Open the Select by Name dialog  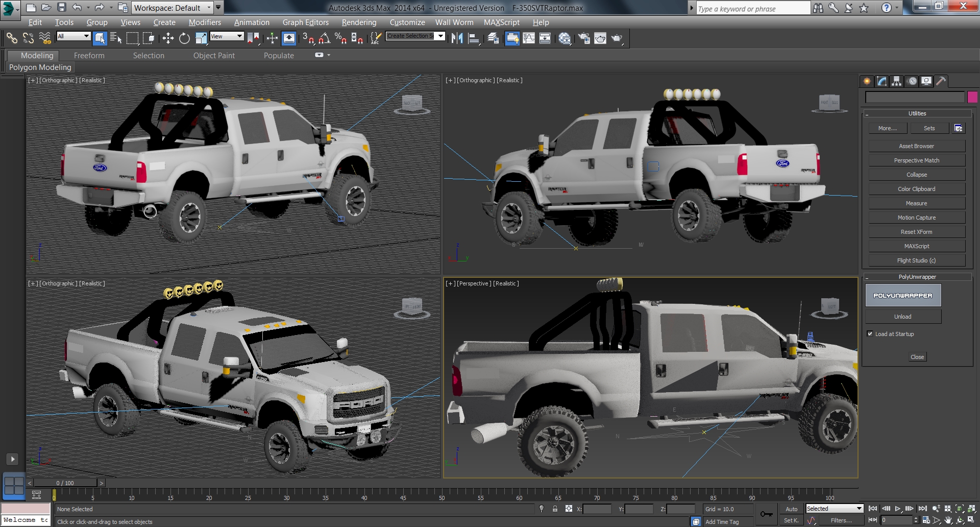(116, 38)
